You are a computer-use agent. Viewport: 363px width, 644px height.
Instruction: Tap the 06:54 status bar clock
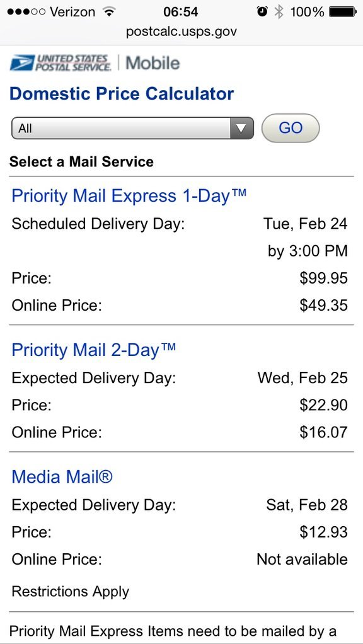(x=181, y=11)
